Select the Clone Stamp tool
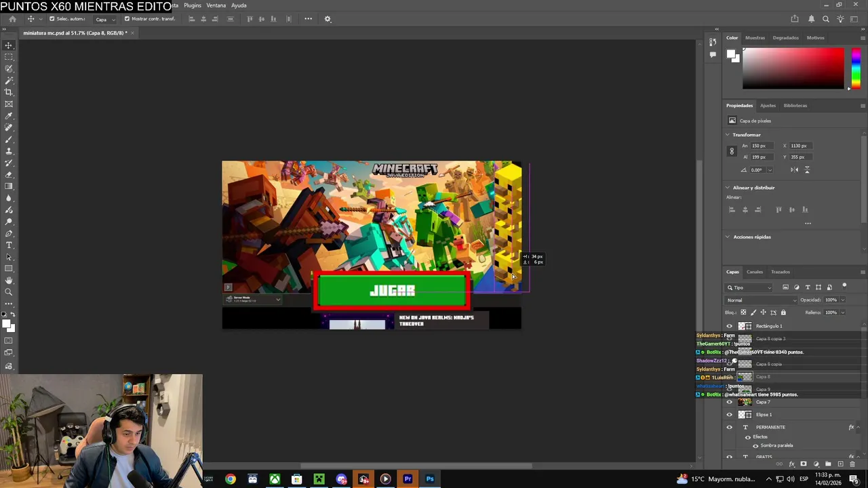 (x=9, y=151)
